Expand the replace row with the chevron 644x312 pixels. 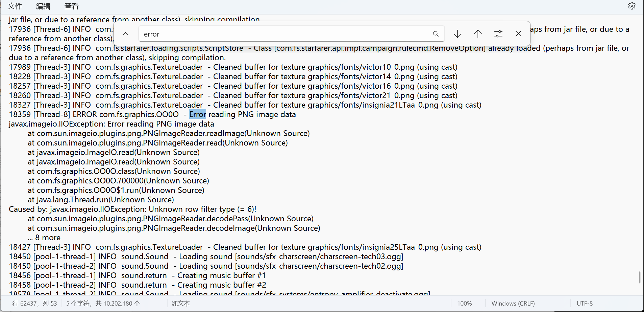(125, 34)
